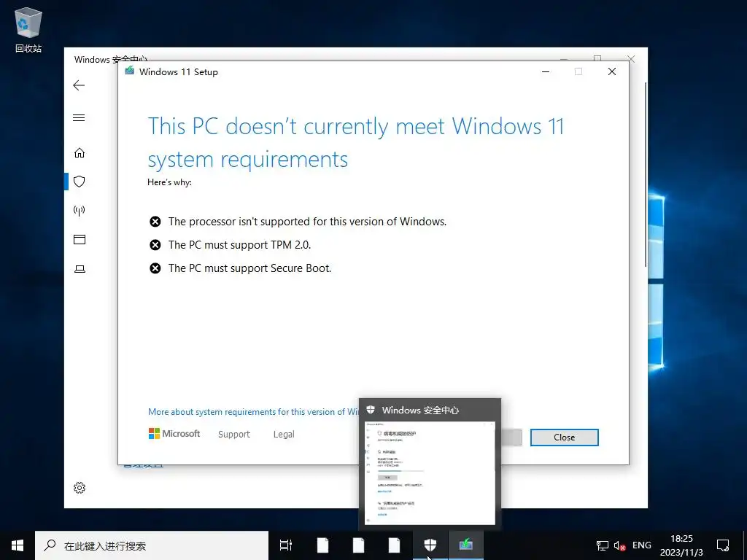Click the TPM 2.0 error icon
This screenshot has width=747, height=560.
(155, 245)
